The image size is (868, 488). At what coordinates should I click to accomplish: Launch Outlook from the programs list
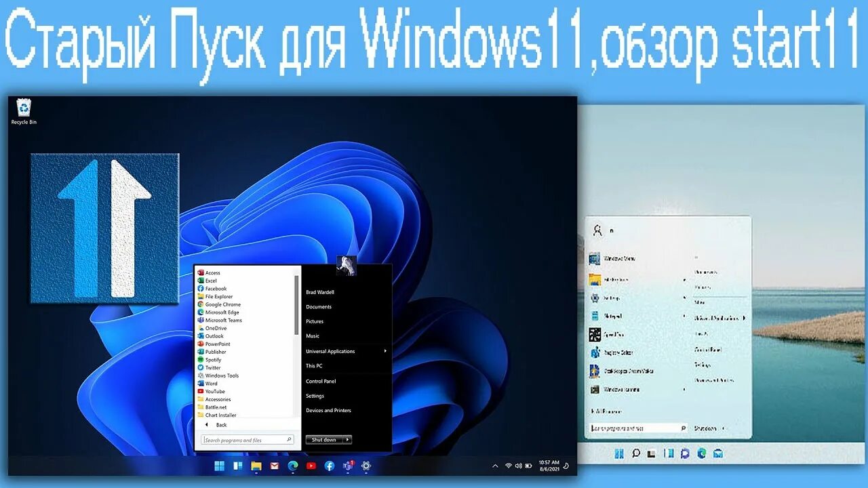[x=211, y=336]
